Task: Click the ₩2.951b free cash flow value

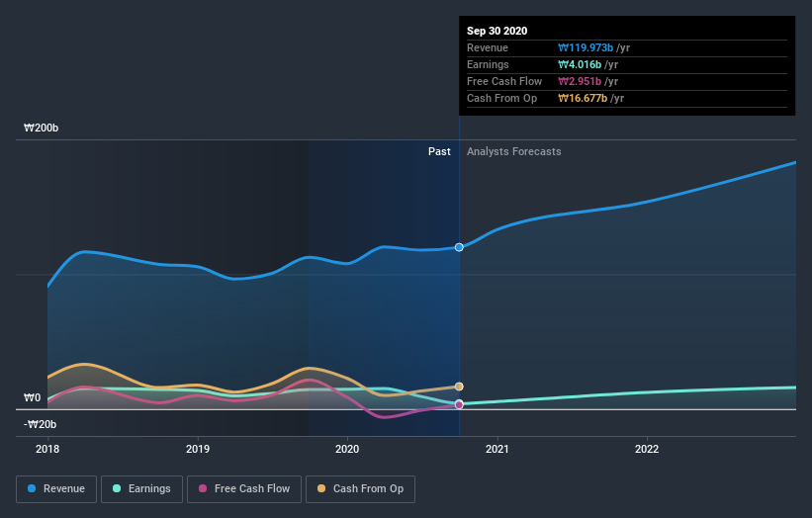Action: 580,82
